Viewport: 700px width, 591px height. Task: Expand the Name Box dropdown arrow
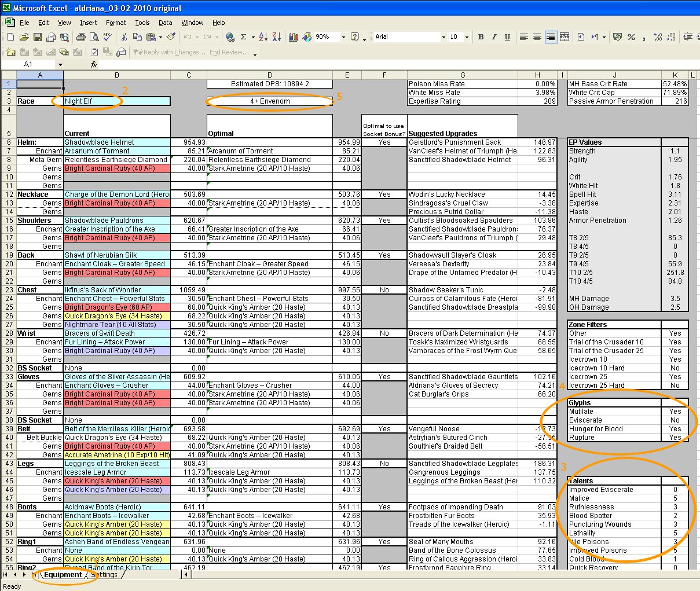click(x=60, y=65)
